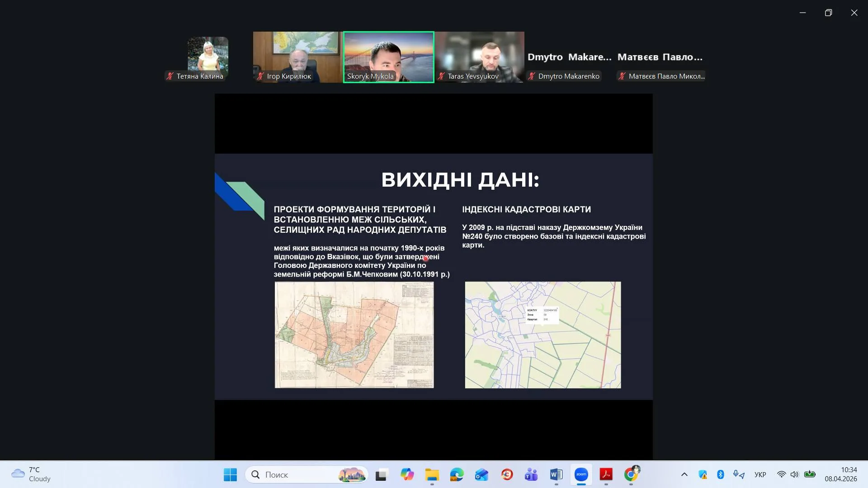
Task: Toggle Bluetooth tray icon
Action: [721, 474]
